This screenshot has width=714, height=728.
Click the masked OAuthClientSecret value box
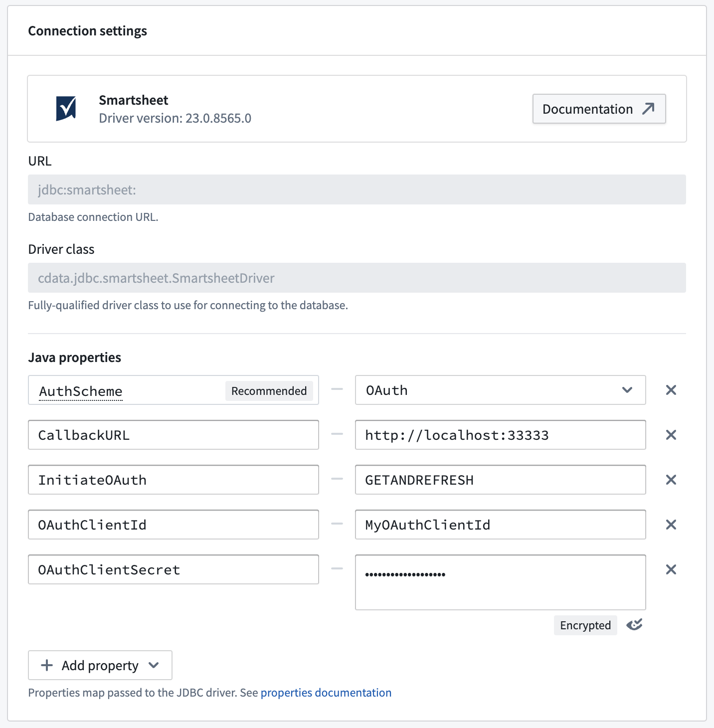(500, 582)
